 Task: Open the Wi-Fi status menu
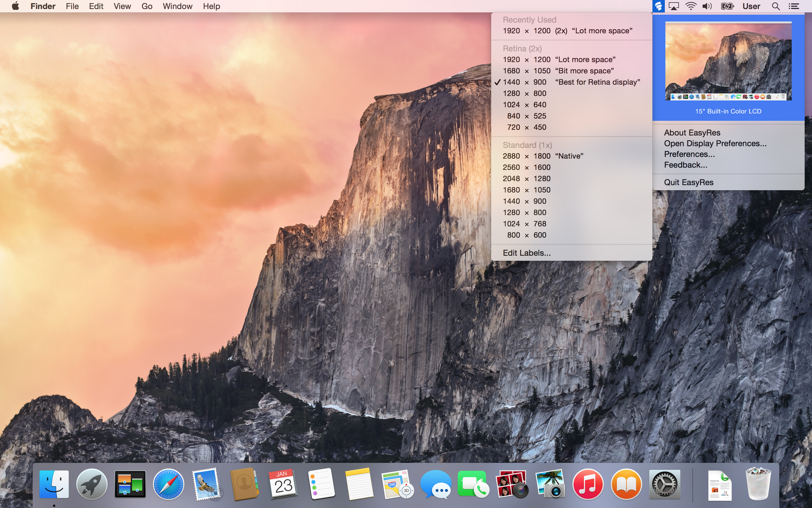coord(691,6)
